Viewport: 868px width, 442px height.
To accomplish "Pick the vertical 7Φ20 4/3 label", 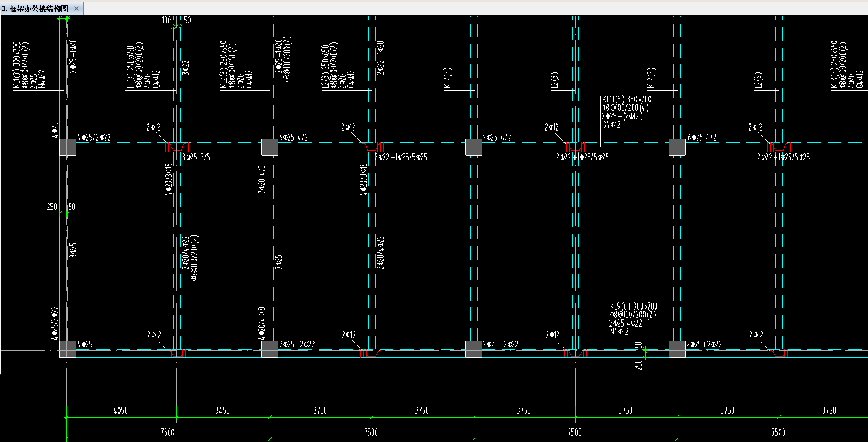I will point(262,179).
